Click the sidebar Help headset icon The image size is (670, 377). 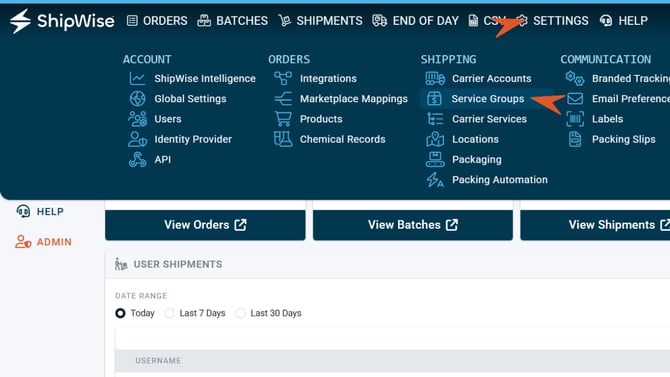point(23,211)
